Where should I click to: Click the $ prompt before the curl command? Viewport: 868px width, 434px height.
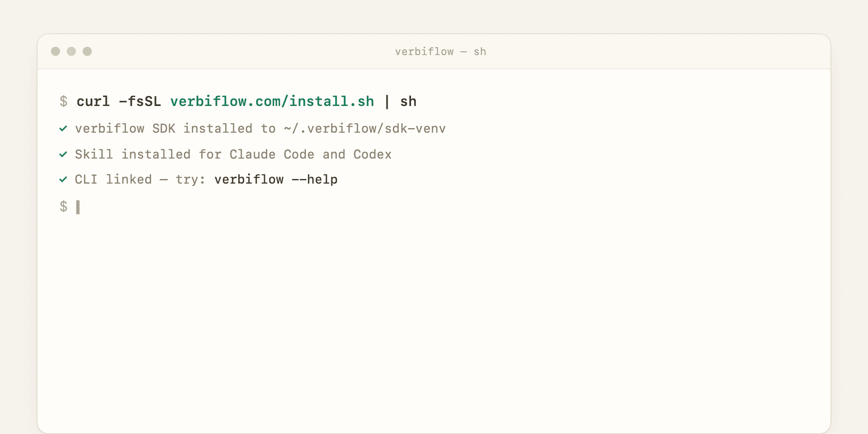click(x=63, y=101)
